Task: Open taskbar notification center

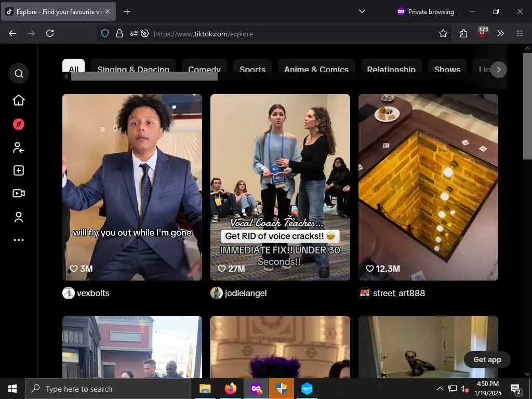Action: (516, 389)
